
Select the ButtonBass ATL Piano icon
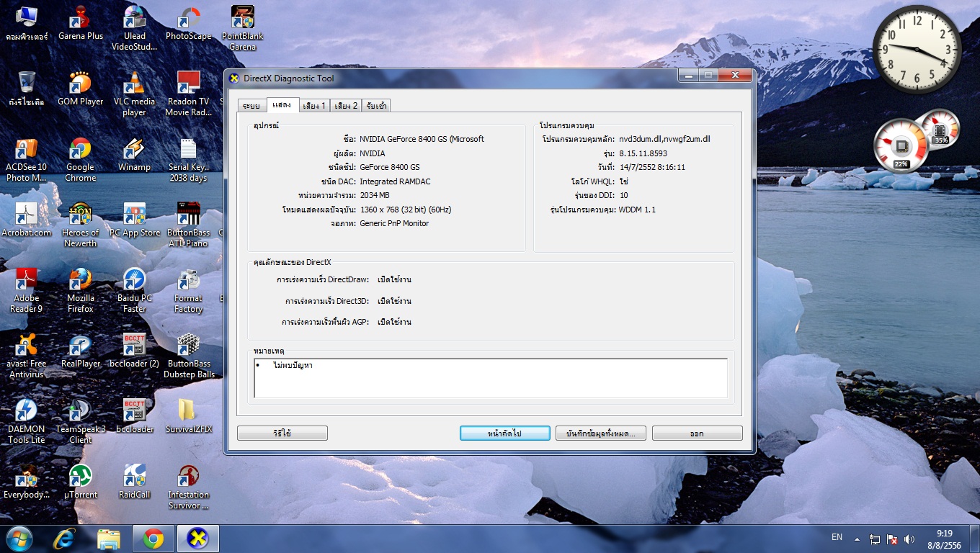coord(189,225)
